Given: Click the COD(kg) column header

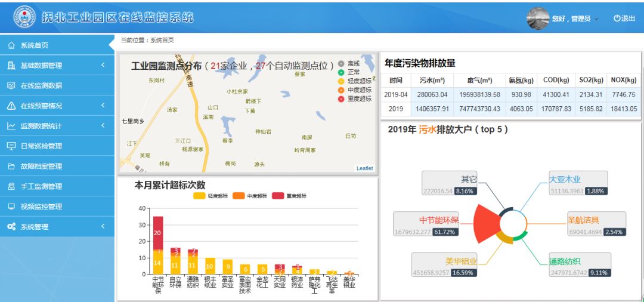Looking at the screenshot, I should (x=556, y=80).
